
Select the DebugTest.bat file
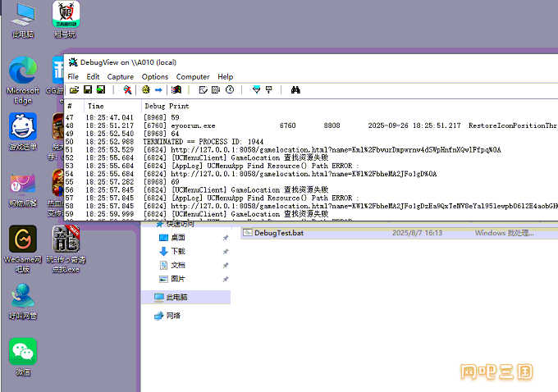click(278, 233)
